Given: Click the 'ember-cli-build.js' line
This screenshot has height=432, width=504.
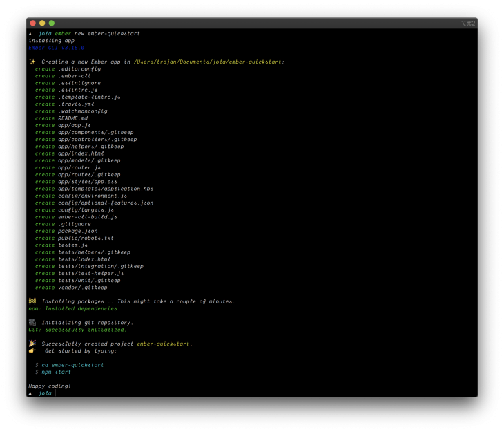Looking at the screenshot, I should tap(76, 217).
